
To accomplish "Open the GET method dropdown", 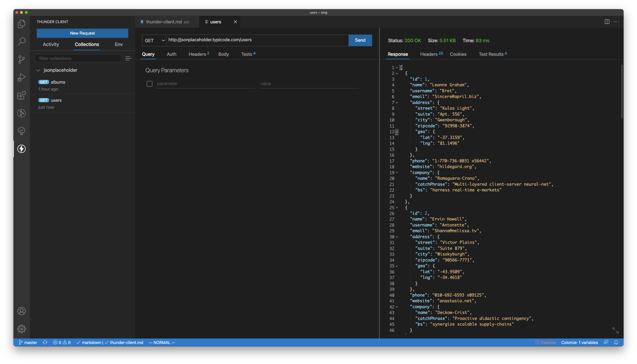I will [x=154, y=41].
